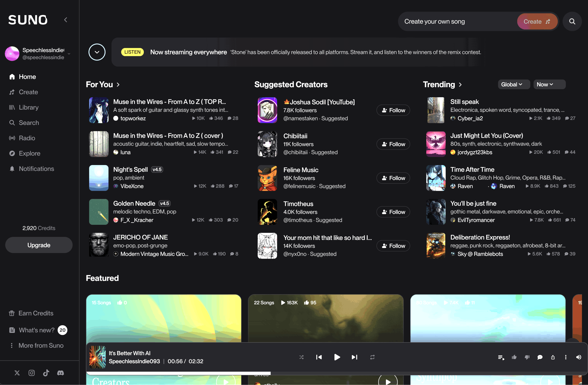
Task: Open the Discord link icon
Action: click(61, 373)
